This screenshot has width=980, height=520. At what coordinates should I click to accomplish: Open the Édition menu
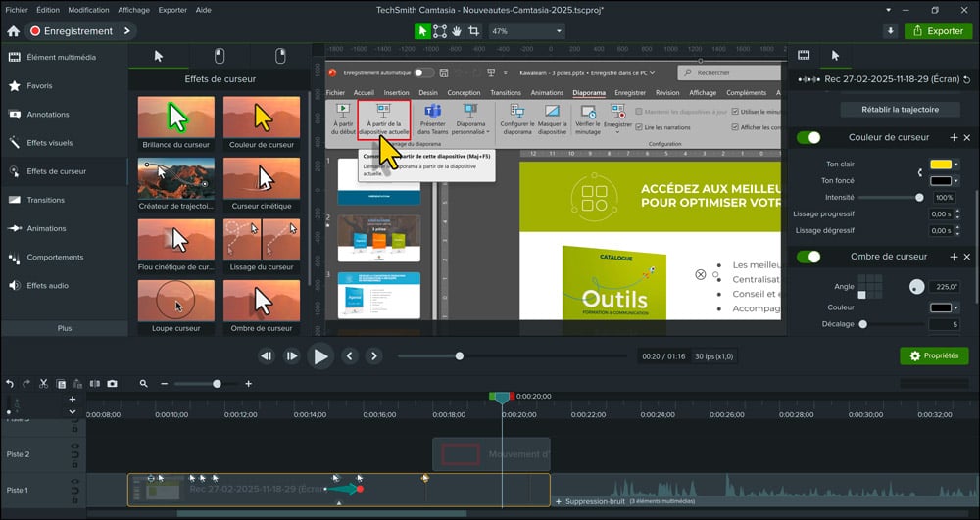click(x=48, y=10)
